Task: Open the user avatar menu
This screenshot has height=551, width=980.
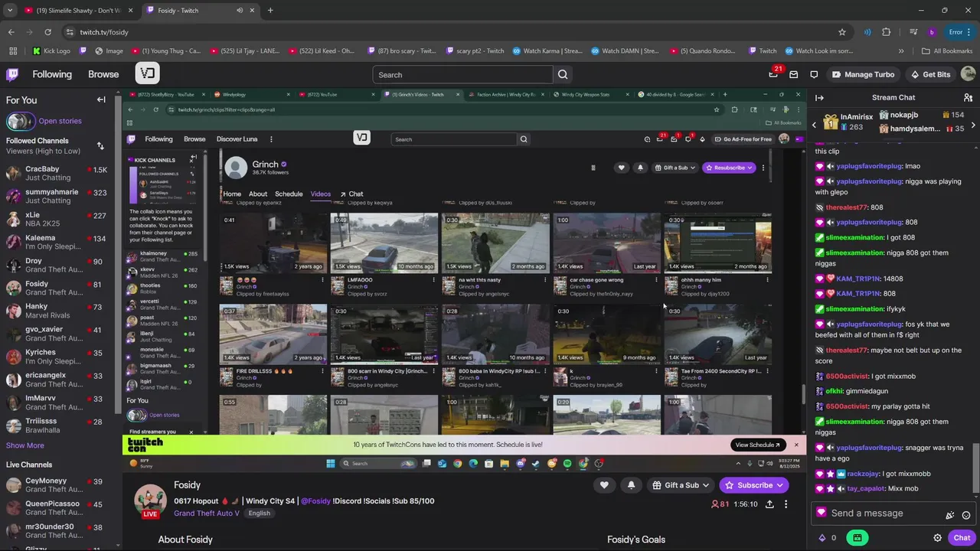Action: [x=968, y=74]
